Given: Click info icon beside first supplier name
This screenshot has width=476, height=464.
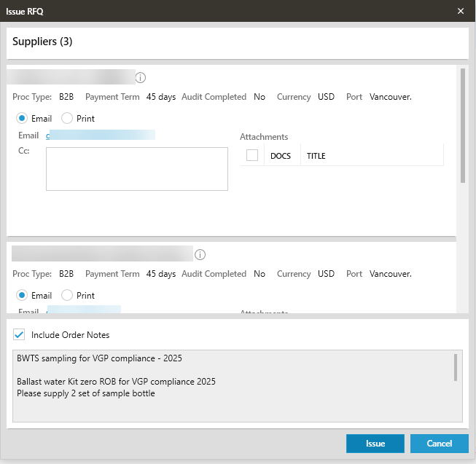Looking at the screenshot, I should (x=141, y=77).
